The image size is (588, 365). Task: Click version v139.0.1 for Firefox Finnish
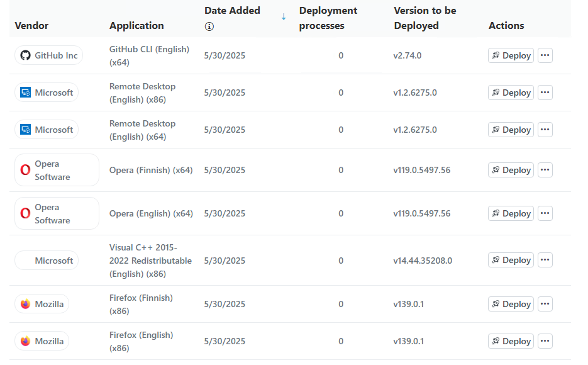(x=408, y=304)
